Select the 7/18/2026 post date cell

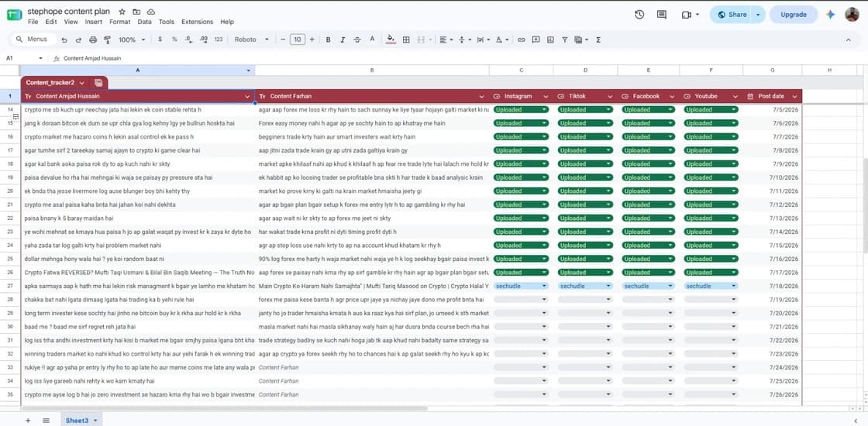tap(773, 286)
